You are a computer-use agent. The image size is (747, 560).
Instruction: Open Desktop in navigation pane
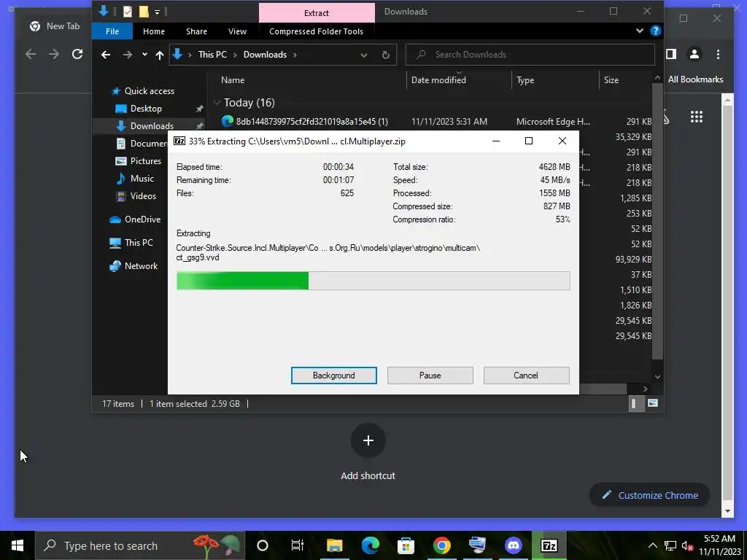[x=146, y=109]
